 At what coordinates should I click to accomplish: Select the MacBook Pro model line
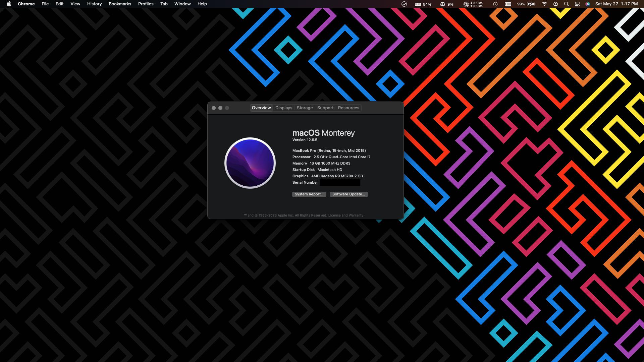click(x=329, y=150)
